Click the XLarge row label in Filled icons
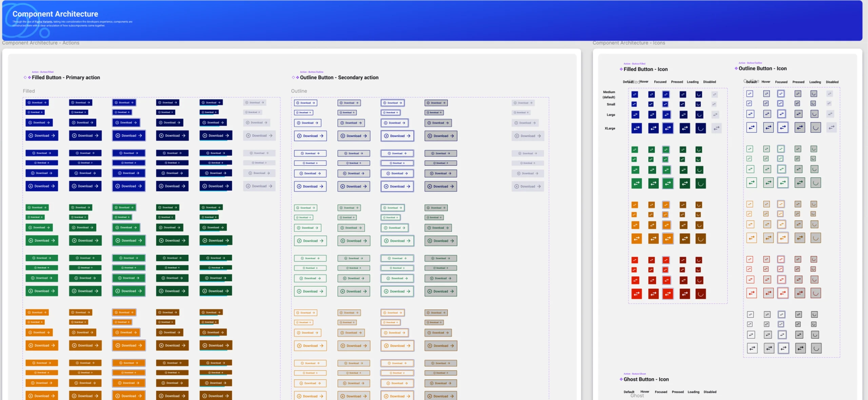The image size is (868, 400). (610, 128)
